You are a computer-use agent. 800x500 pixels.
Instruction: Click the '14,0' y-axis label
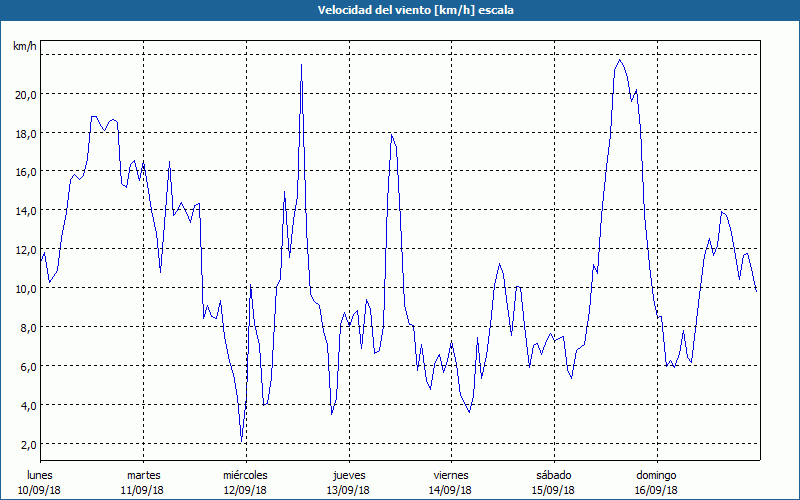point(26,211)
